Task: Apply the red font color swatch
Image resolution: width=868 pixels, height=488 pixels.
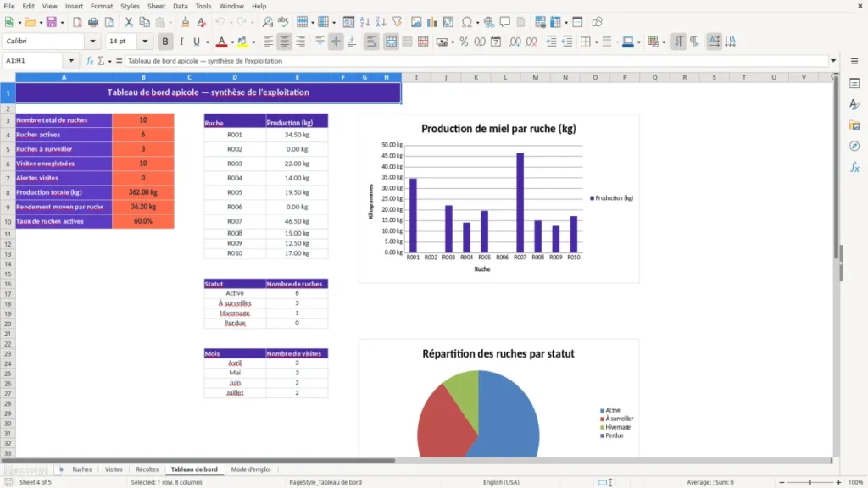Action: point(221,42)
